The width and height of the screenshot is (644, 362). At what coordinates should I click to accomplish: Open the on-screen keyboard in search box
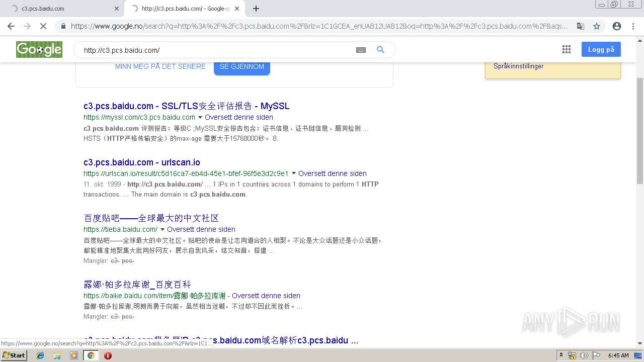click(361, 50)
